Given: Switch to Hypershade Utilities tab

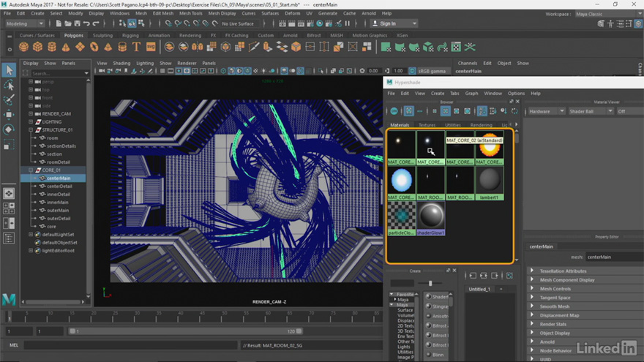Looking at the screenshot, I should (452, 125).
